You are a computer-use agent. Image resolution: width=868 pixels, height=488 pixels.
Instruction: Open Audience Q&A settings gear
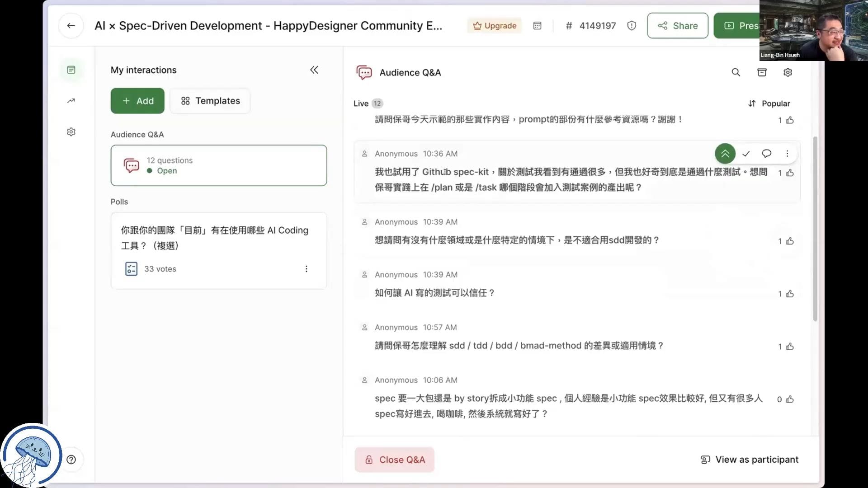coord(788,72)
